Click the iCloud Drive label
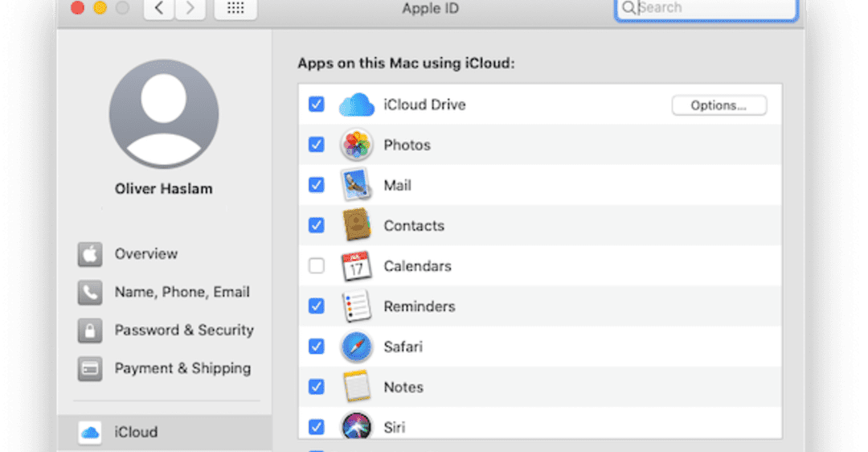Image resolution: width=868 pixels, height=452 pixels. 424,105
